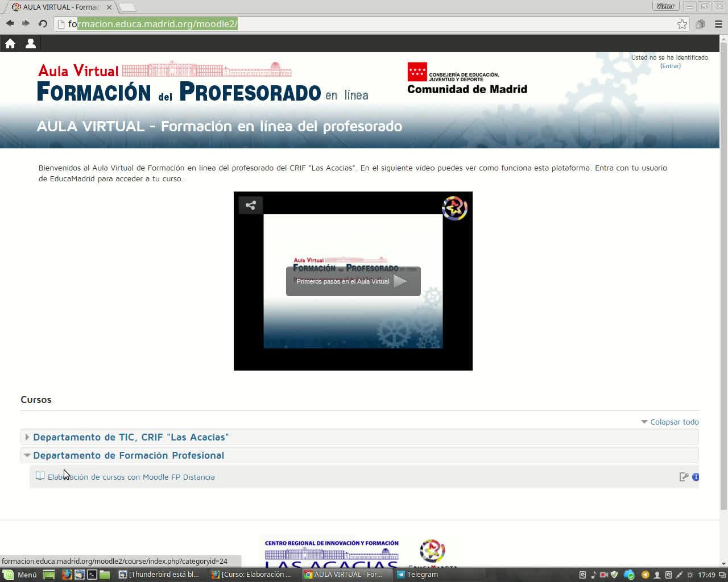The height and width of the screenshot is (582, 728).
Task: Show course summary info icon
Action: (695, 477)
